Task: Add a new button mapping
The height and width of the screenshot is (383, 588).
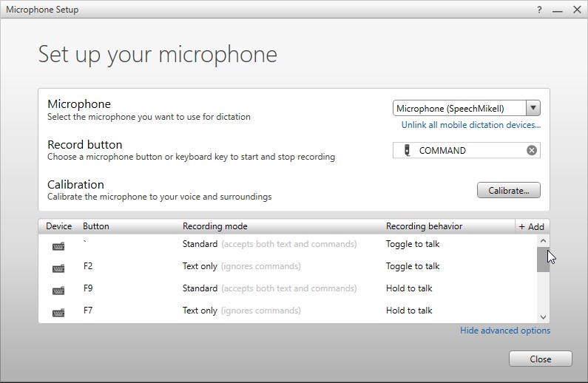Action: pyautogui.click(x=531, y=226)
